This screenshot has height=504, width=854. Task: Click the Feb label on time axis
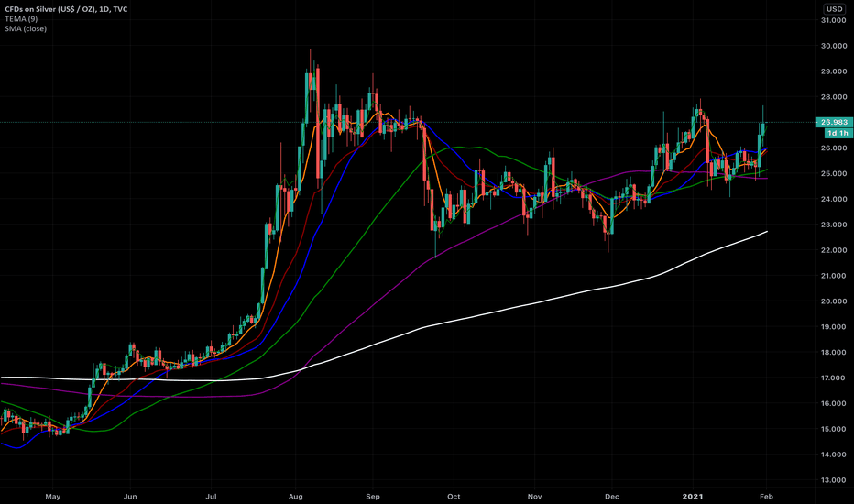[x=766, y=497]
